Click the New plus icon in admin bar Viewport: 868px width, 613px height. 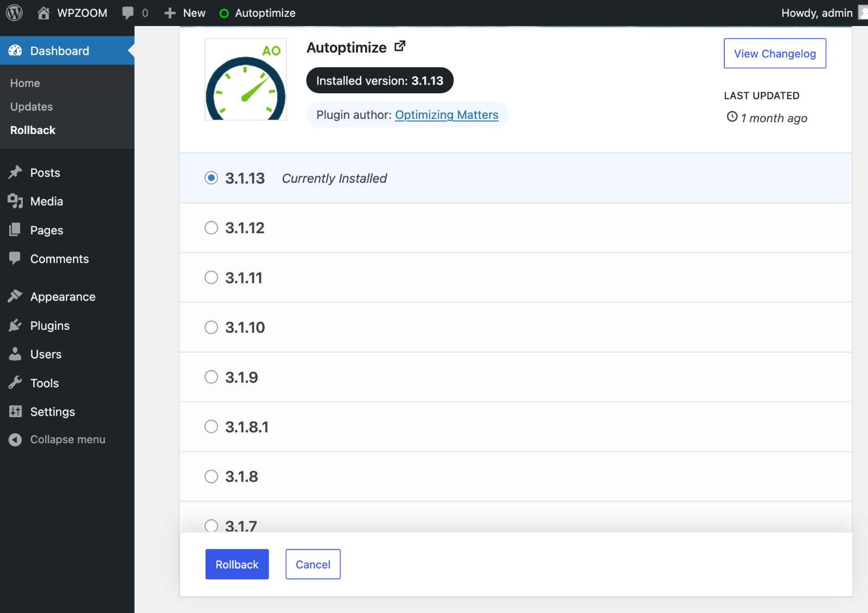[x=170, y=13]
